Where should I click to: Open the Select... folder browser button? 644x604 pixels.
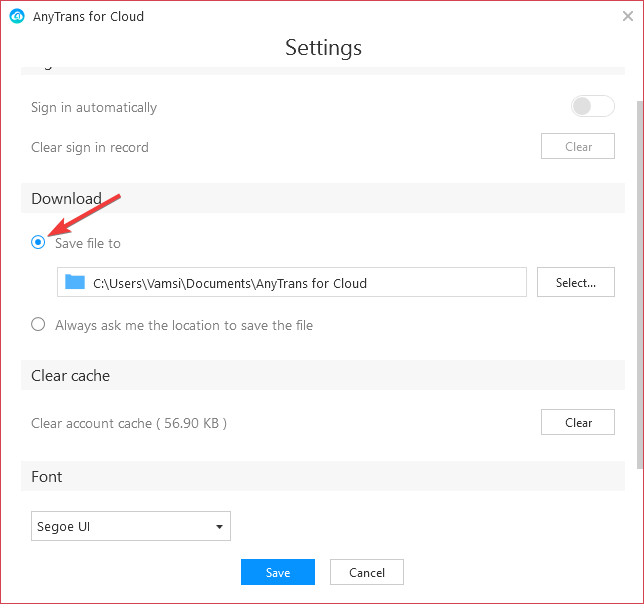[x=575, y=282]
